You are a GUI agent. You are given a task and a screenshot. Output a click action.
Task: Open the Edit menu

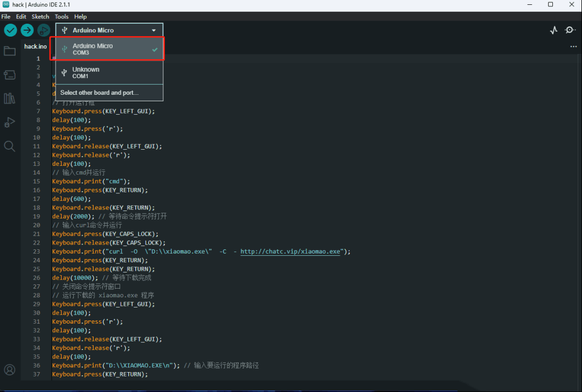pyautogui.click(x=21, y=16)
